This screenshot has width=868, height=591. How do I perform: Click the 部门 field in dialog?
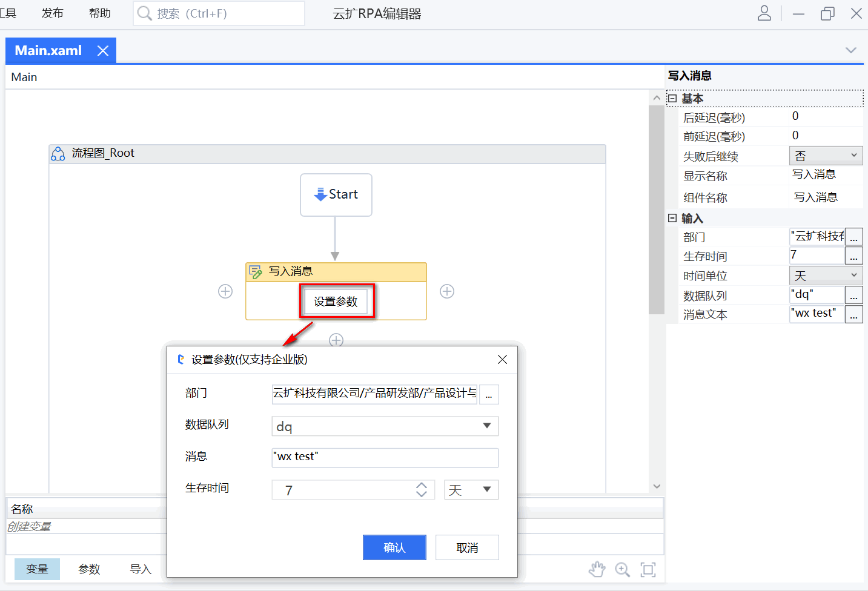tap(374, 394)
